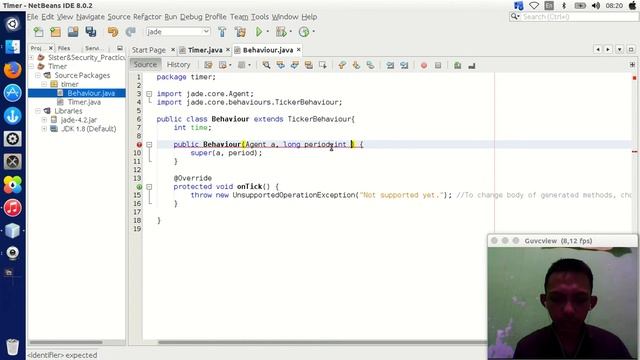Click the Projects panel horizontal scrollbar
Viewport: 640px width, 360px height.
pos(66,342)
